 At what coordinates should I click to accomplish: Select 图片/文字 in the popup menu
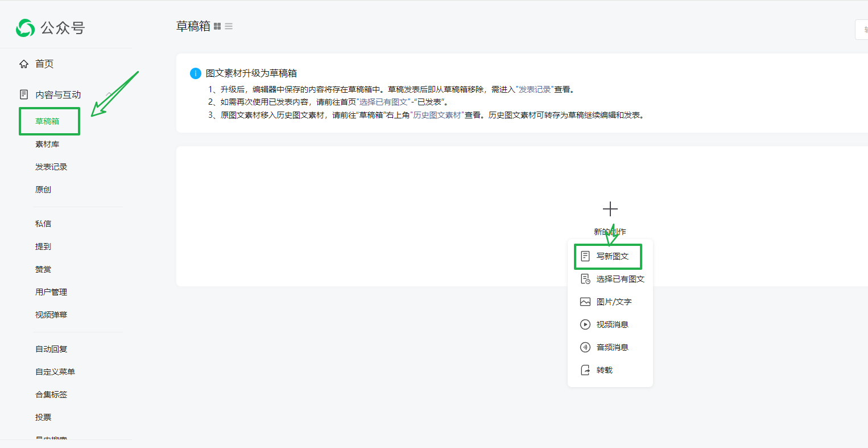click(614, 302)
